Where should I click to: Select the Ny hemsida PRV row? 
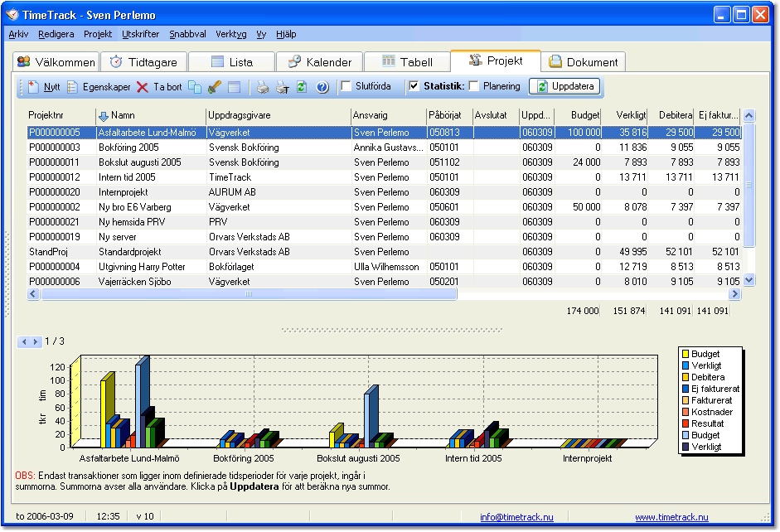(384, 222)
